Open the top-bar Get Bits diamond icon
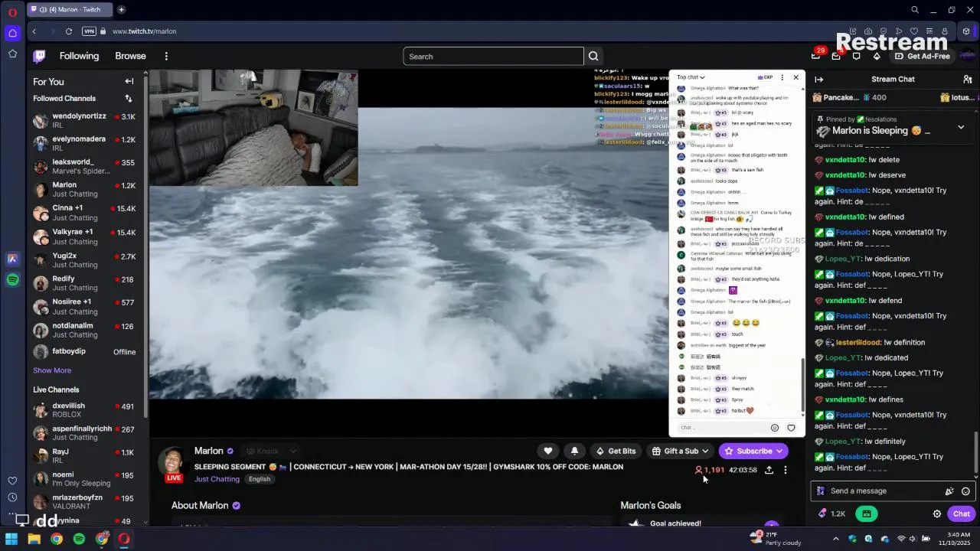The width and height of the screenshot is (980, 551). tap(877, 56)
